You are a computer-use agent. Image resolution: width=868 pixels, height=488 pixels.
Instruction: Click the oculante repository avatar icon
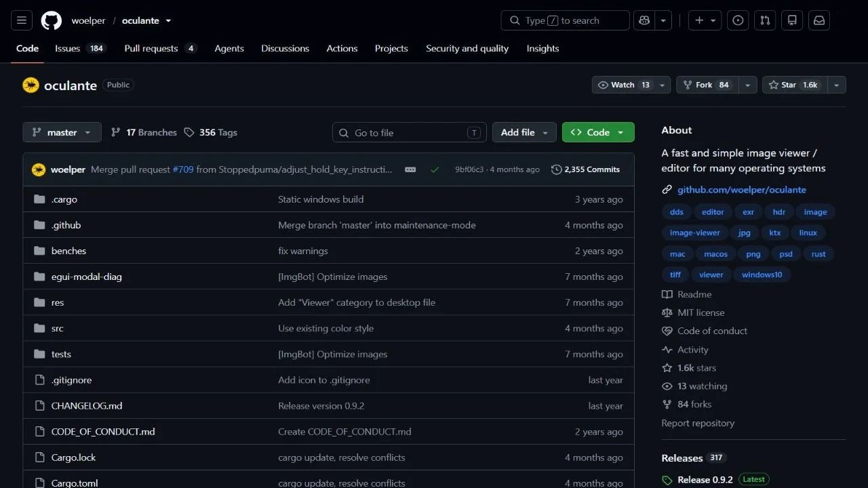31,85
